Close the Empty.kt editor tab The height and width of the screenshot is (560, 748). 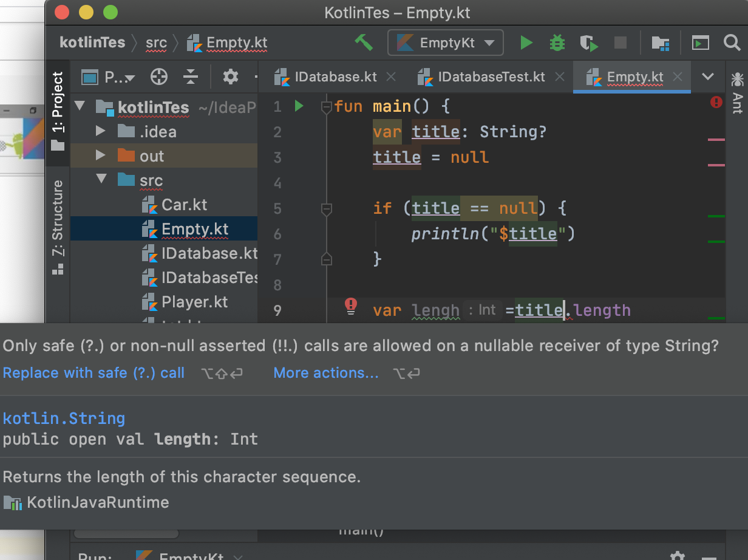pos(678,77)
